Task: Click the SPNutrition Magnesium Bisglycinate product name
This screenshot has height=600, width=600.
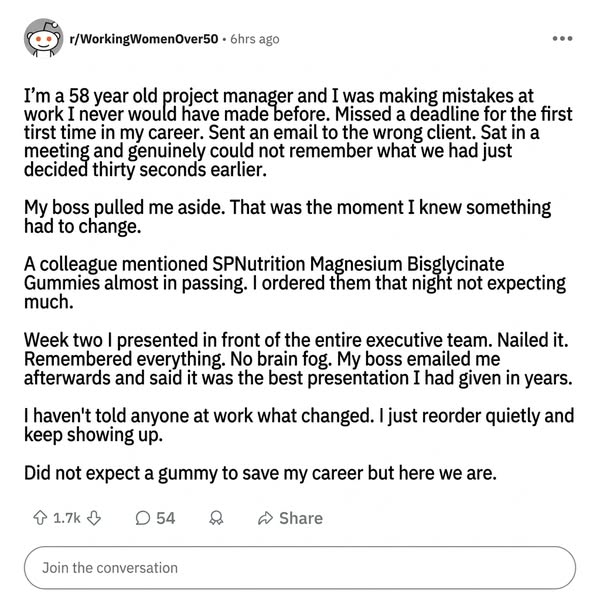Action: tap(358, 264)
